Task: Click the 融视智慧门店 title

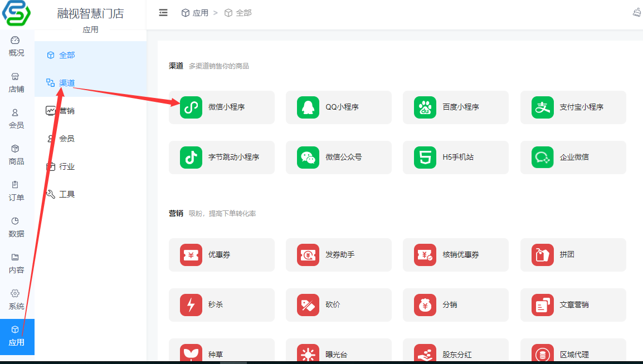Action: [90, 13]
